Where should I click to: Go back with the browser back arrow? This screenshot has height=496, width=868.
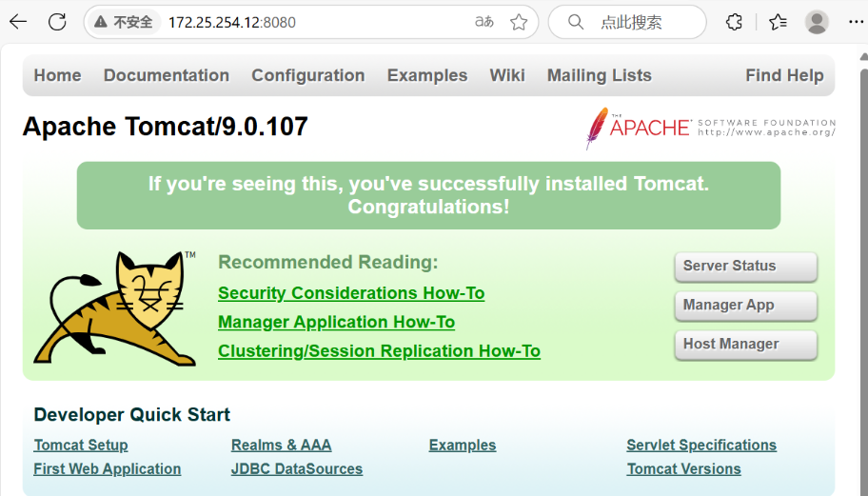18,22
